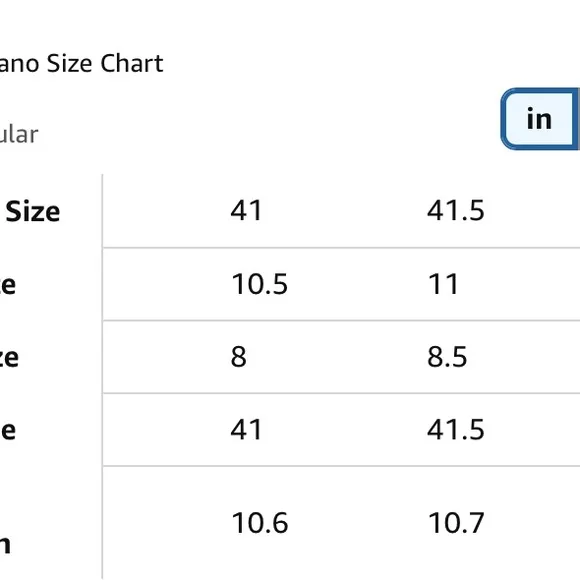Viewport: 580px width, 580px height.
Task: Click the bold "Size" row header
Action: [x=33, y=212]
